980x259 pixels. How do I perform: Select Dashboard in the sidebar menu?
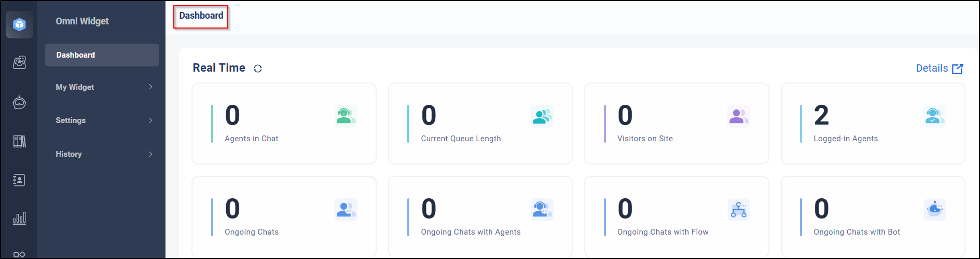102,55
